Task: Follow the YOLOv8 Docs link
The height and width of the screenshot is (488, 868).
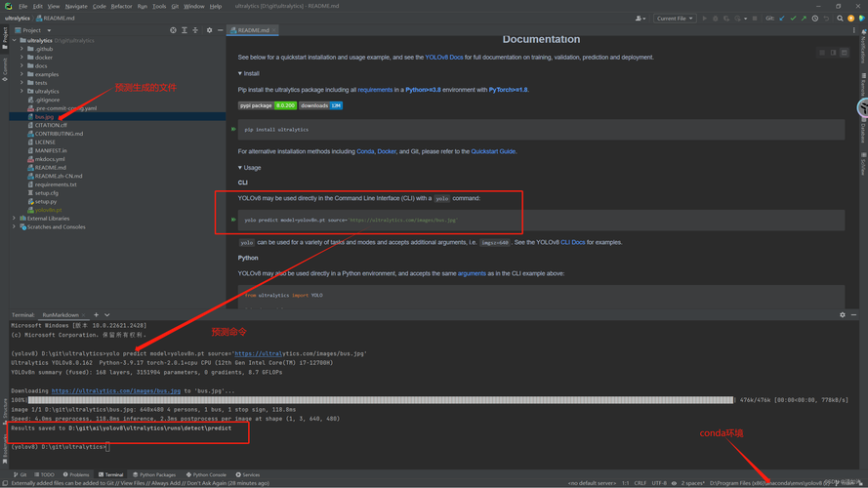Action: (x=444, y=57)
